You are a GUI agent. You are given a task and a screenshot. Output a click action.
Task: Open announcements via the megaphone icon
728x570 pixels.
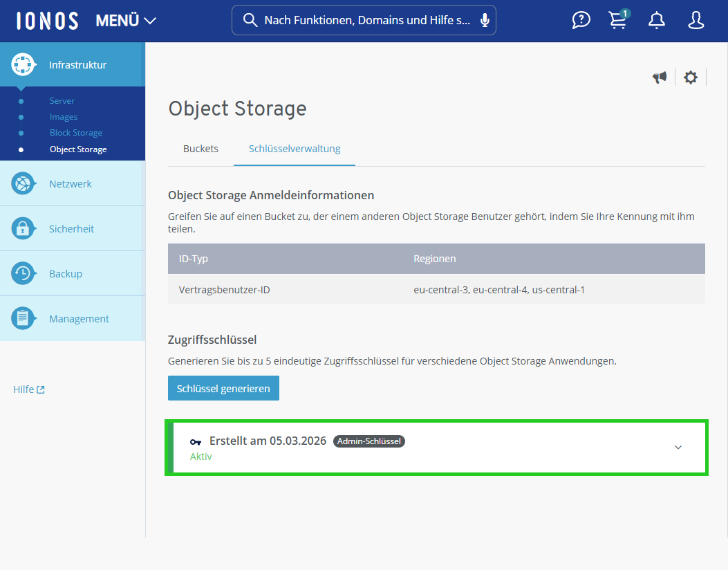pos(659,77)
